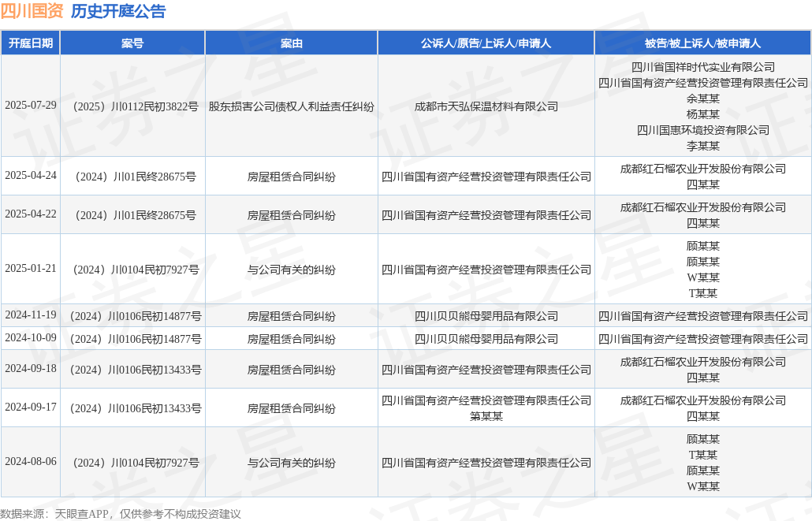Click "四川贝贝熊母婴用品有限公司" in the 2024-11-19 row
812x521 pixels.
(486, 316)
